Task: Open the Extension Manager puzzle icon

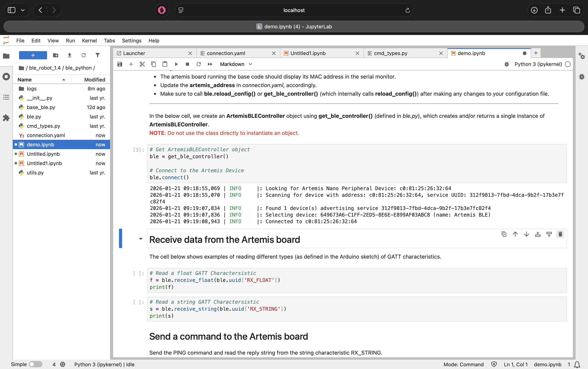Action: coord(6,118)
